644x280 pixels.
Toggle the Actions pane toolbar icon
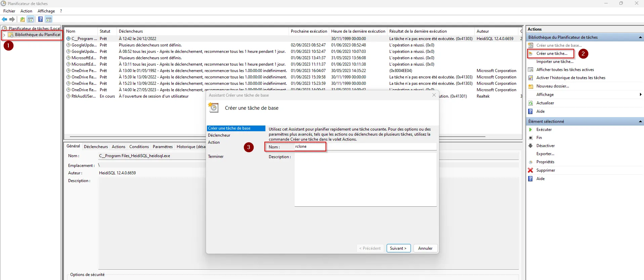click(49, 20)
